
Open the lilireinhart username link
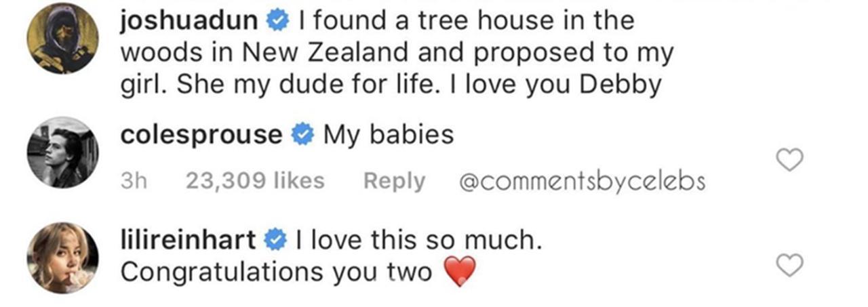(x=189, y=240)
